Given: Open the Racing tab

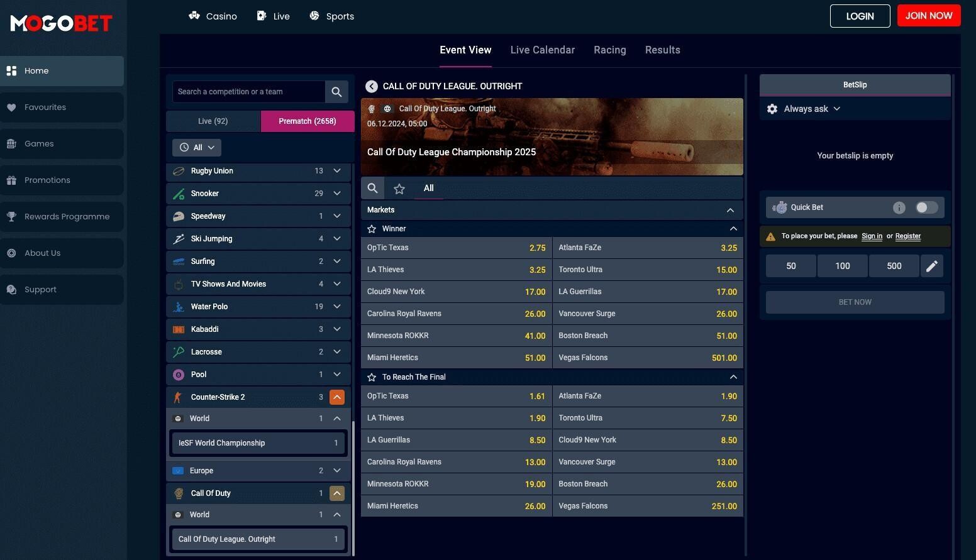Looking at the screenshot, I should [x=610, y=50].
